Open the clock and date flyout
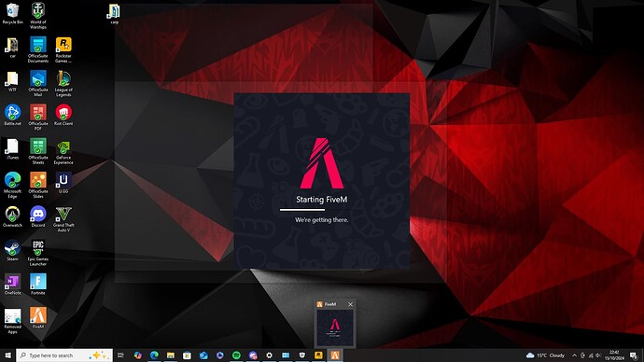The image size is (644, 362). [x=614, y=355]
